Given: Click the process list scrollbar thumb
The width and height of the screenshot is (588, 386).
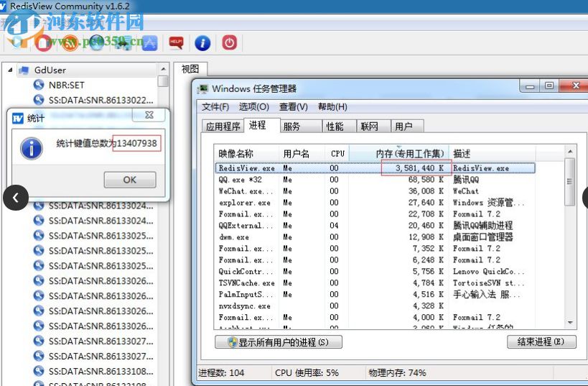Looking at the screenshot, I should (570, 182).
